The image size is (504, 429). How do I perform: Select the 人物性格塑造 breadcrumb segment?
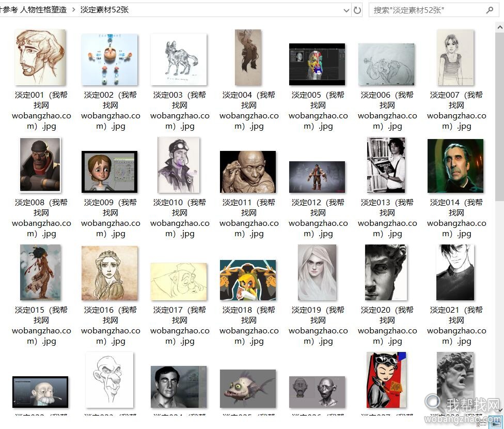[43, 10]
